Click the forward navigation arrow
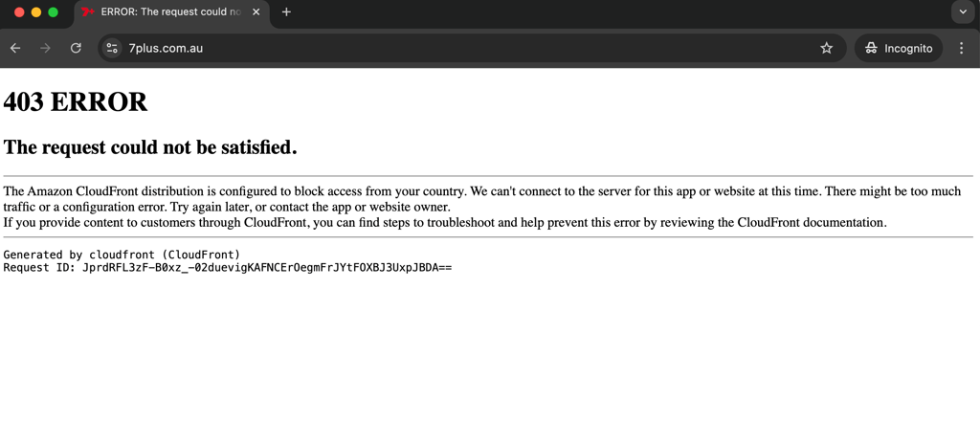Viewport: 980px width, 422px height. (45, 48)
